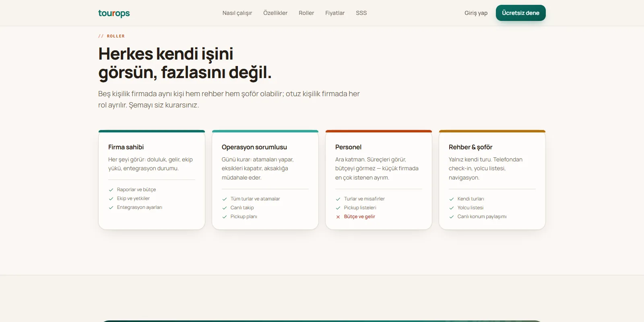Image resolution: width=644 pixels, height=322 pixels.
Task: Open the Özellikler nav link
Action: click(275, 13)
